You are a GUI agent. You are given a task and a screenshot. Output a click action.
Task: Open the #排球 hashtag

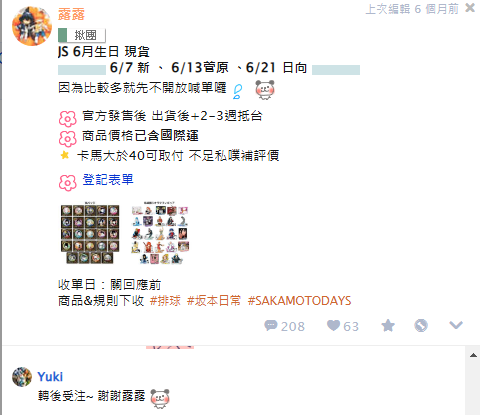[x=165, y=301]
